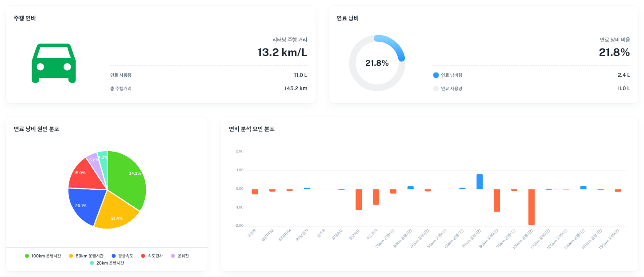Click the 145.2 km total distance value
644x277 pixels.
point(296,88)
